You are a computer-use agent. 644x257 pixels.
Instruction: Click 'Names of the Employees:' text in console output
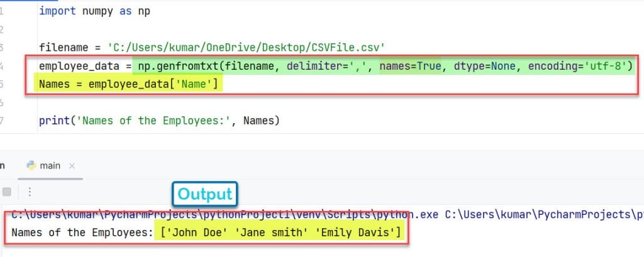[x=82, y=232]
